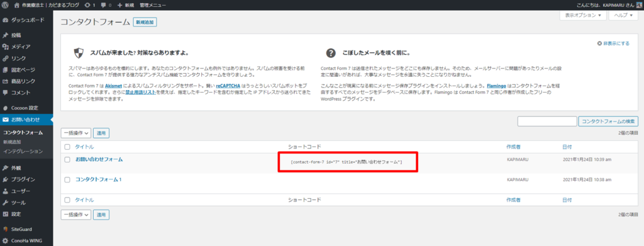The width and height of the screenshot is (644, 246).
Task: Click the ツール wrench icon
Action: tap(5, 203)
